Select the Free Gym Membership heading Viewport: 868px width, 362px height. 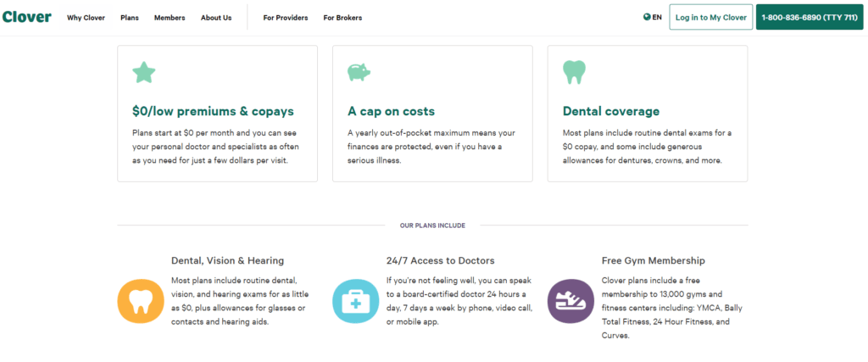pyautogui.click(x=654, y=260)
